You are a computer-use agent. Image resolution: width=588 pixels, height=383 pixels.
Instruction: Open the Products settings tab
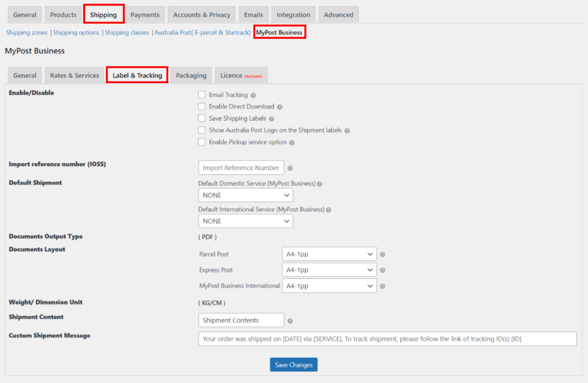[x=63, y=14]
